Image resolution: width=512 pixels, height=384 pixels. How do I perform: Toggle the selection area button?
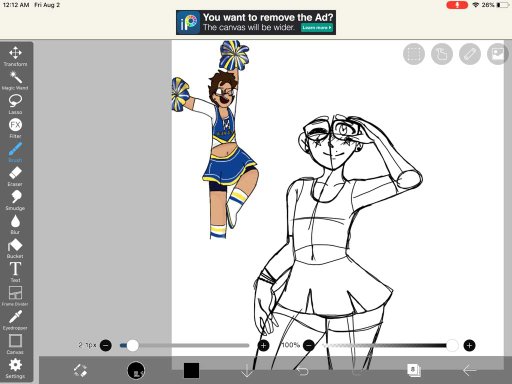click(414, 54)
